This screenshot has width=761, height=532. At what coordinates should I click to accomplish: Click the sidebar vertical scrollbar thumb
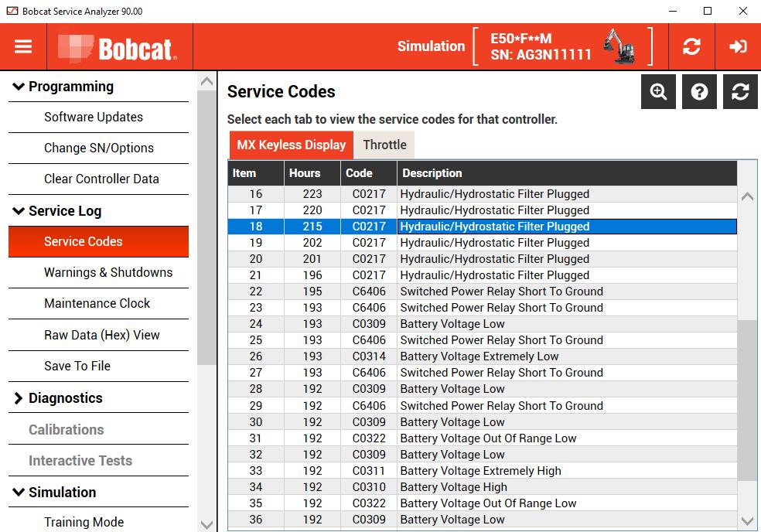coord(206,227)
